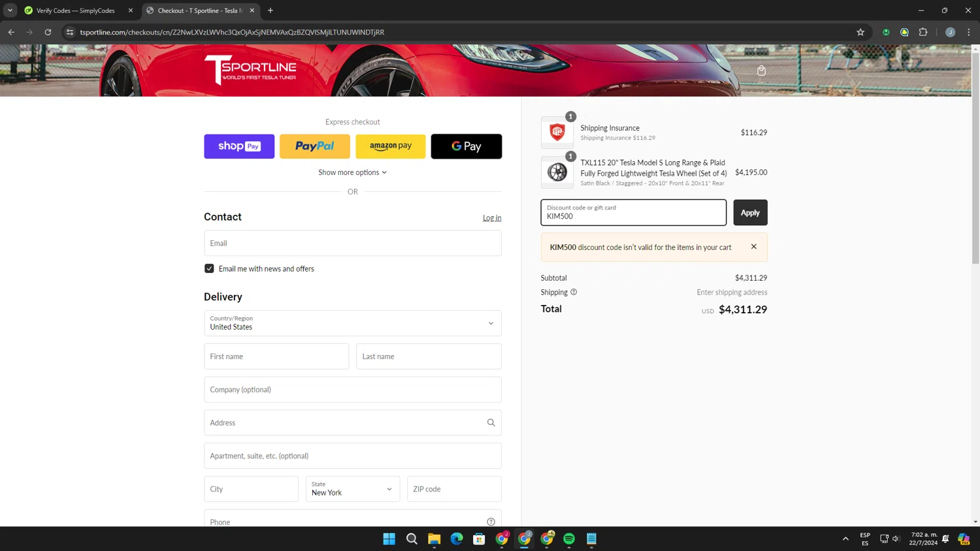Click the browser address bar URL
Screen dimensions: 980x551
(x=232, y=32)
